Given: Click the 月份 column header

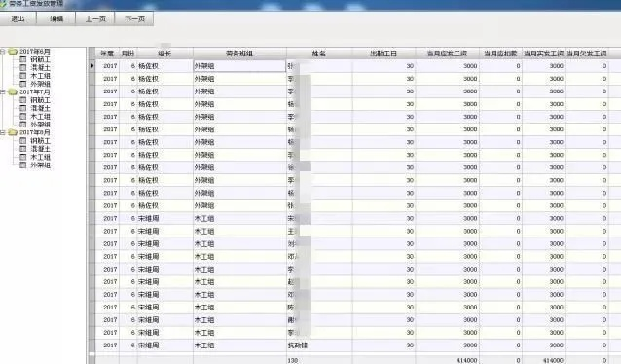Looking at the screenshot, I should coord(128,54).
